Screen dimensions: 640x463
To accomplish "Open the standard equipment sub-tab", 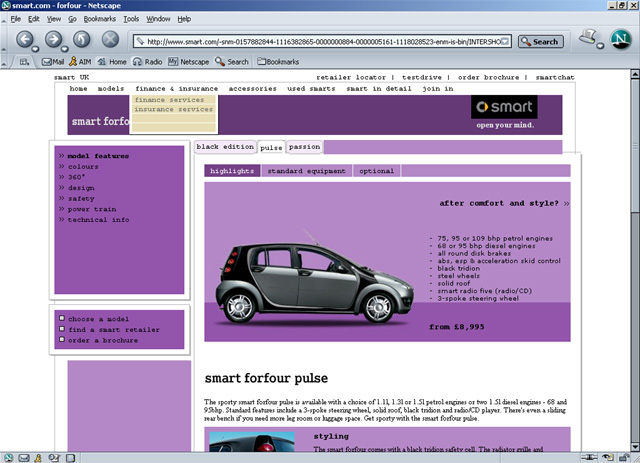I will [x=307, y=171].
